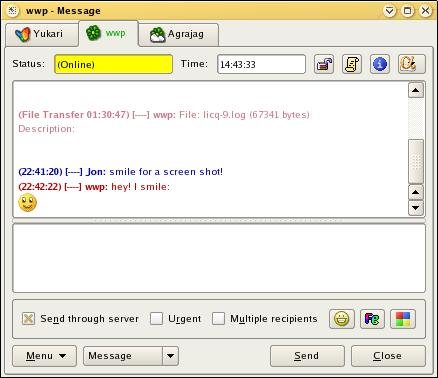438x378 pixels.
Task: Insert a smiley emoticon
Action: pyautogui.click(x=342, y=319)
